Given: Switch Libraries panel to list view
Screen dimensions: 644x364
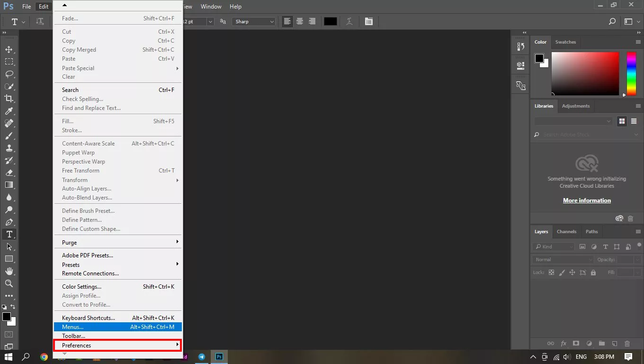Looking at the screenshot, I should [x=634, y=121].
